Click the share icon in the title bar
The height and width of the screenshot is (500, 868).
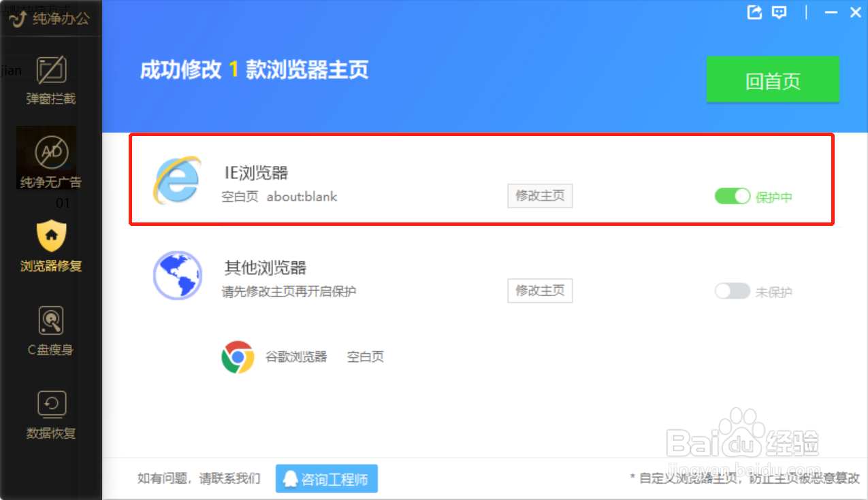tap(754, 12)
